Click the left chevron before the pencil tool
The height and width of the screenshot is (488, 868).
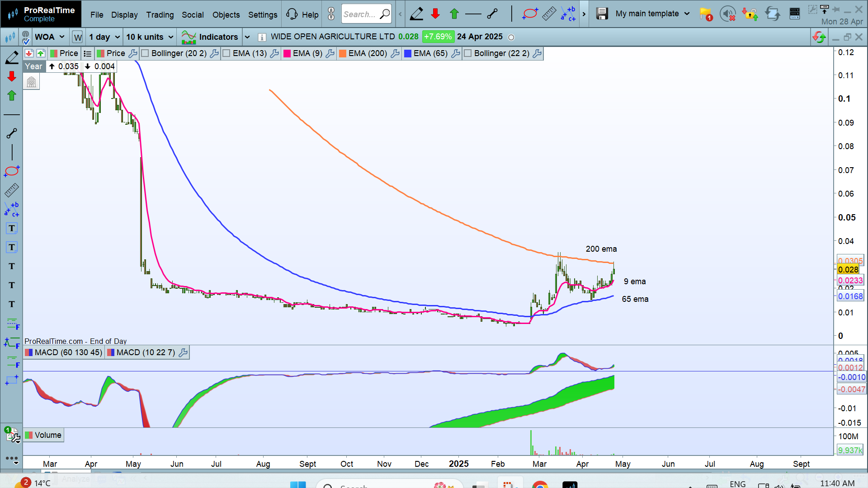click(x=400, y=14)
